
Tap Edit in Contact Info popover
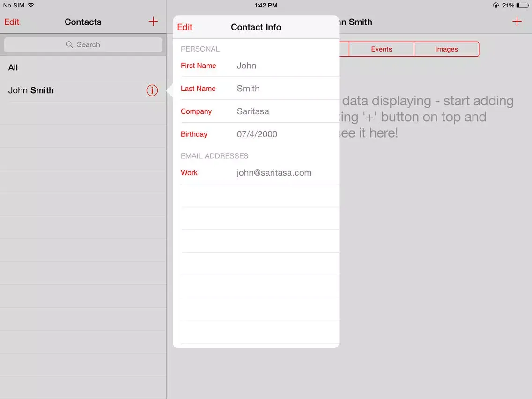(x=185, y=27)
